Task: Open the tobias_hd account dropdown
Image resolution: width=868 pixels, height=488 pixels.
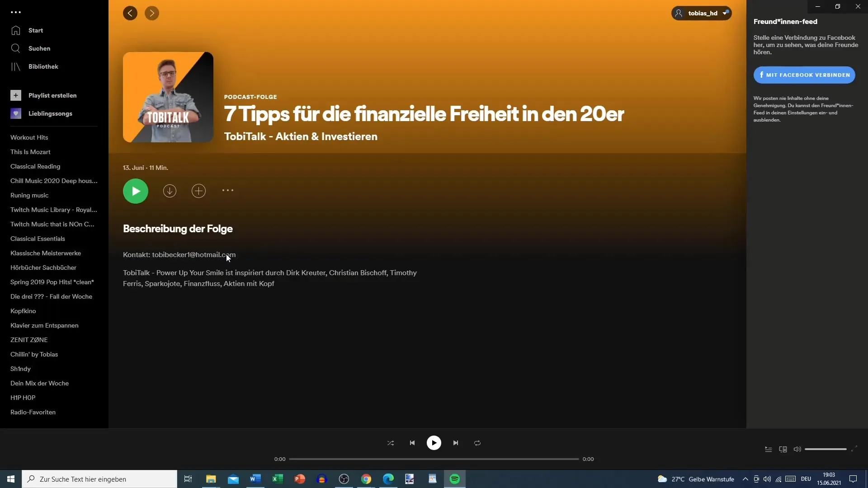Action: (701, 13)
